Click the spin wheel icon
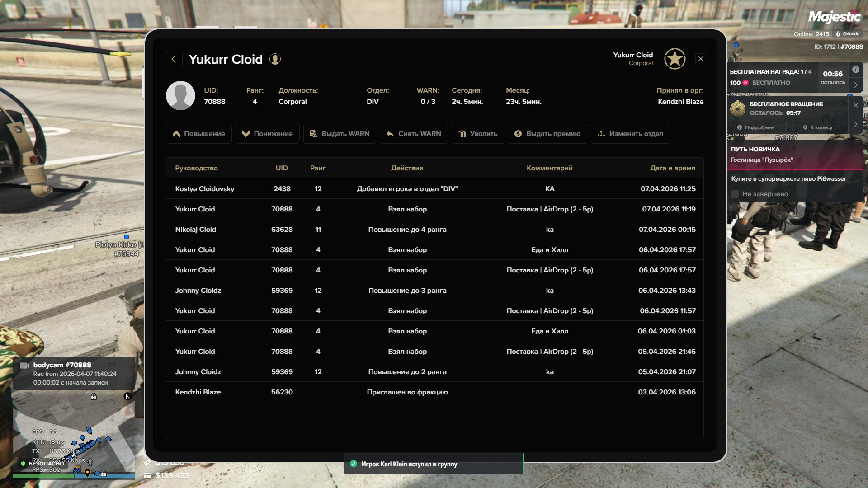The height and width of the screenshot is (488, 868). (738, 108)
